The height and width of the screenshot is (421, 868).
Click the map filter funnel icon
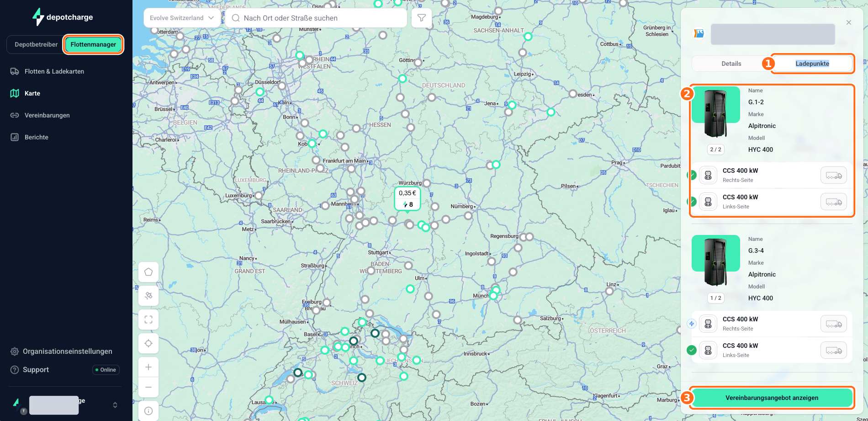(421, 18)
